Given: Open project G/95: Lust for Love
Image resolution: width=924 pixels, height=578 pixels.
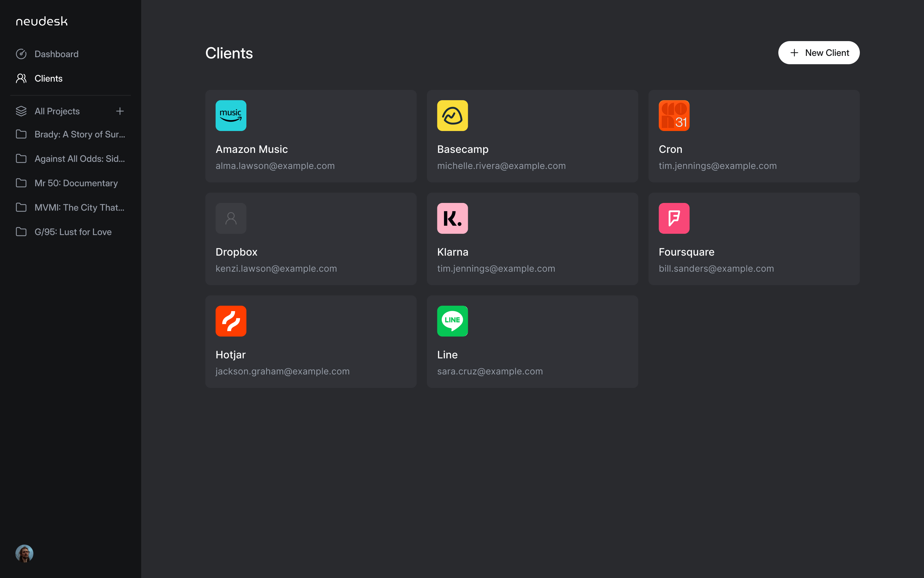Looking at the screenshot, I should [x=73, y=232].
